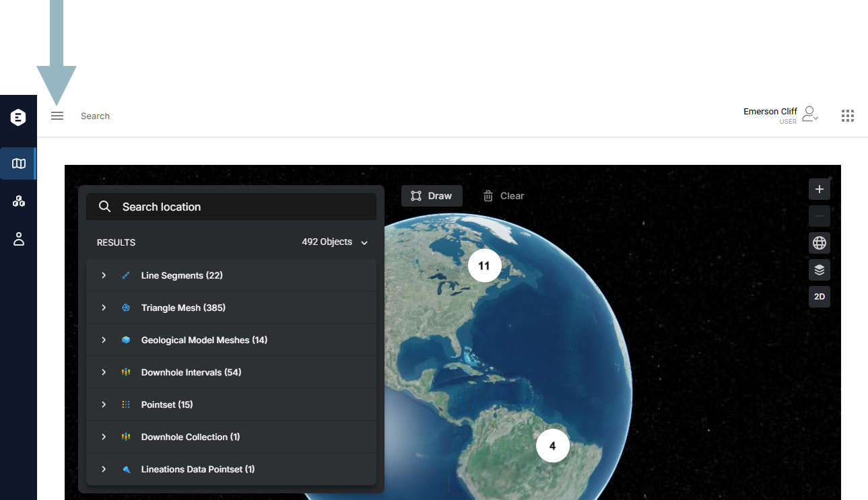
Task: Click the Triangle Mesh type icon
Action: click(126, 308)
